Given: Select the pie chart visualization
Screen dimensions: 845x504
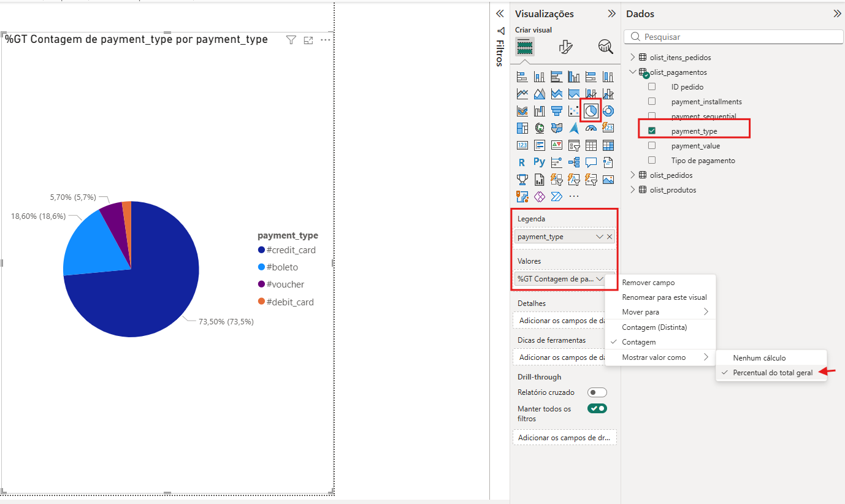Looking at the screenshot, I should 591,110.
